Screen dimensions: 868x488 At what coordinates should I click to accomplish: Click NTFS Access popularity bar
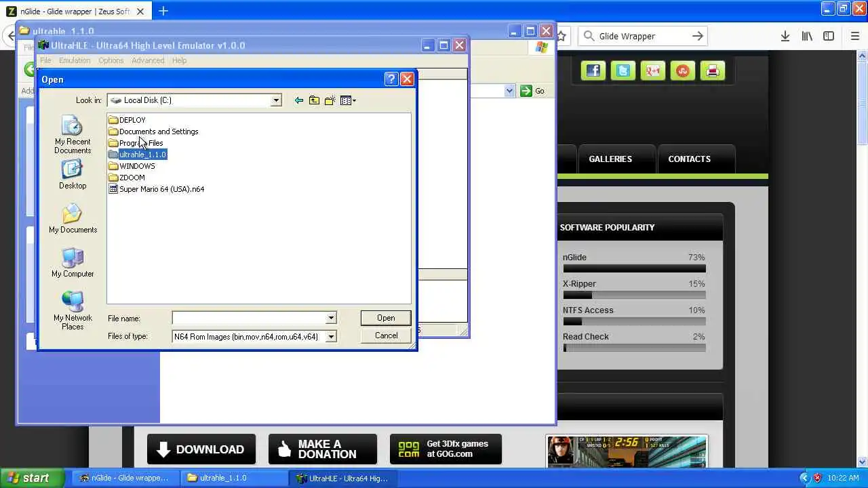[x=634, y=322]
